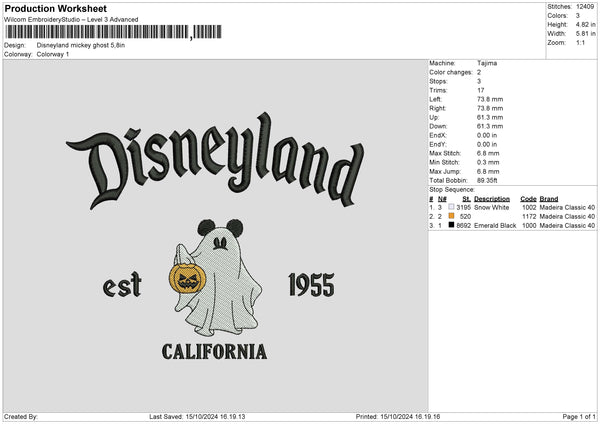The width and height of the screenshot is (600, 424).
Task: Click the '1955' embroidered text
Action: [x=311, y=285]
